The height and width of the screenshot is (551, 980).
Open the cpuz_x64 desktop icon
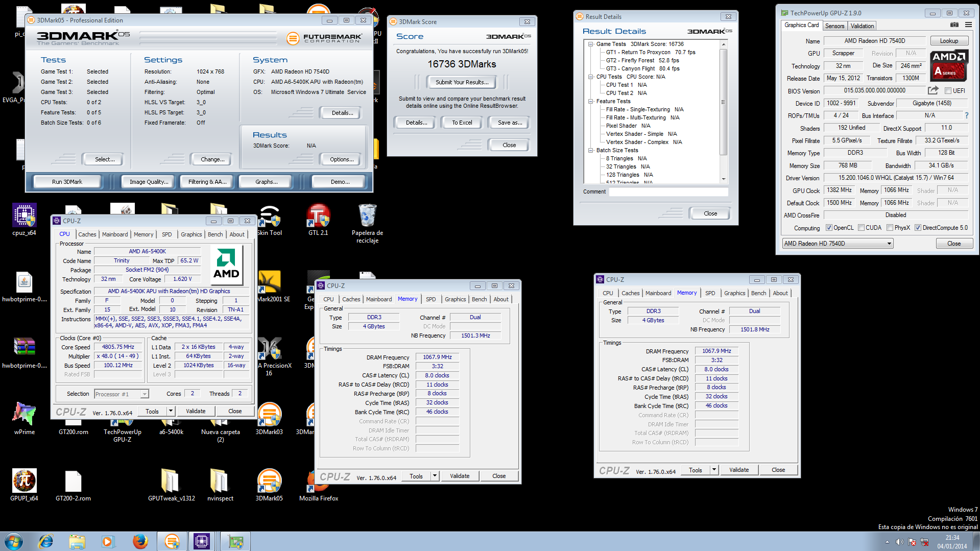[24, 220]
